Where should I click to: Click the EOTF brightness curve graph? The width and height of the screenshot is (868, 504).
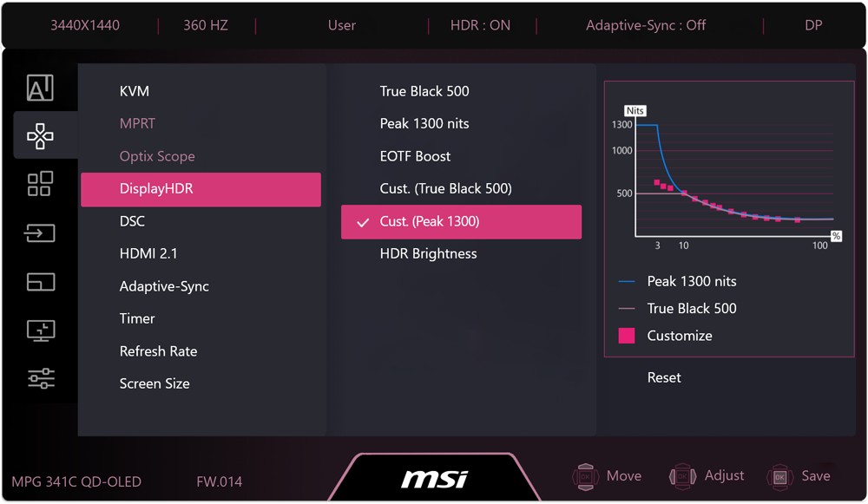[x=733, y=173]
